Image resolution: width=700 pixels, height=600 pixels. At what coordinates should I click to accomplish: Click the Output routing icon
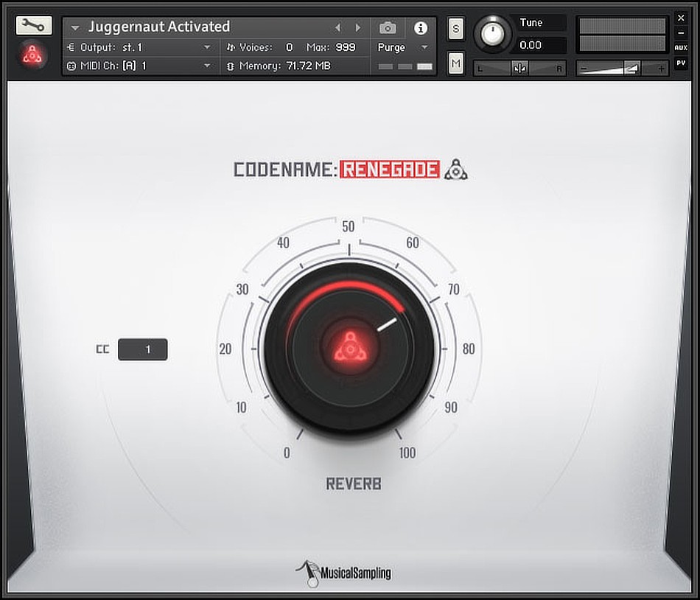(x=71, y=47)
